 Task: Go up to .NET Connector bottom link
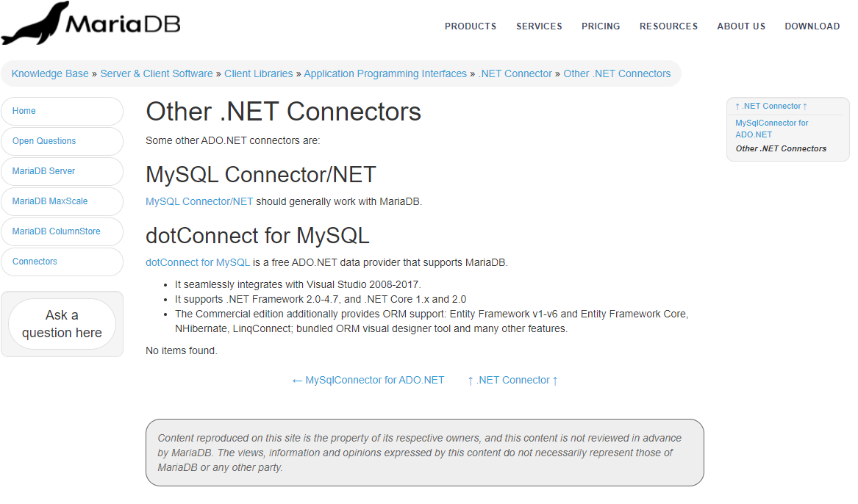coord(512,381)
